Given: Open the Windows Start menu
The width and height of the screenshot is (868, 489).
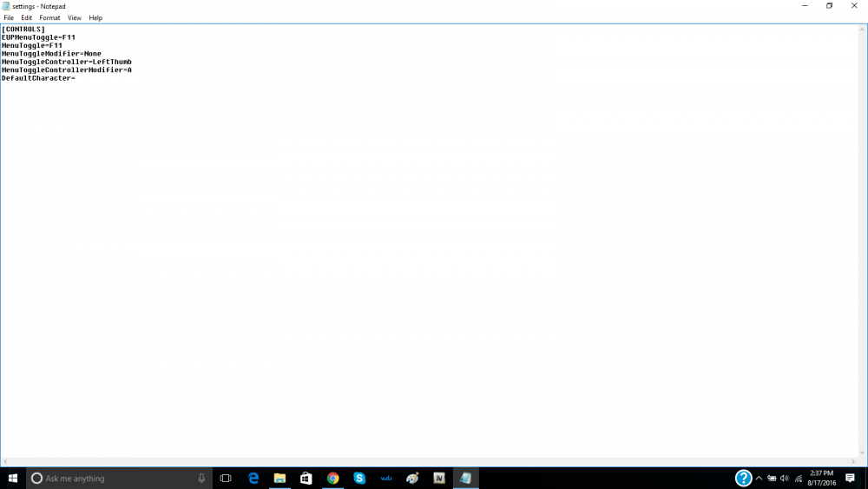Looking at the screenshot, I should tap(13, 478).
